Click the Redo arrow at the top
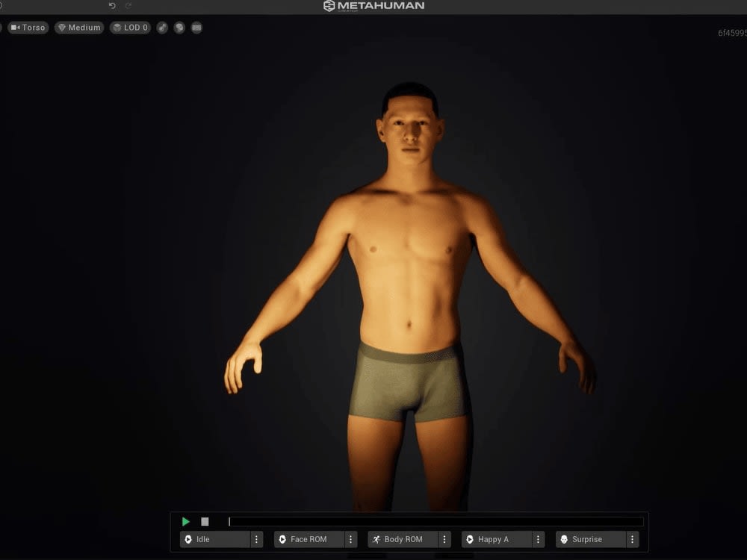Image resolution: width=747 pixels, height=560 pixels. pyautogui.click(x=127, y=5)
